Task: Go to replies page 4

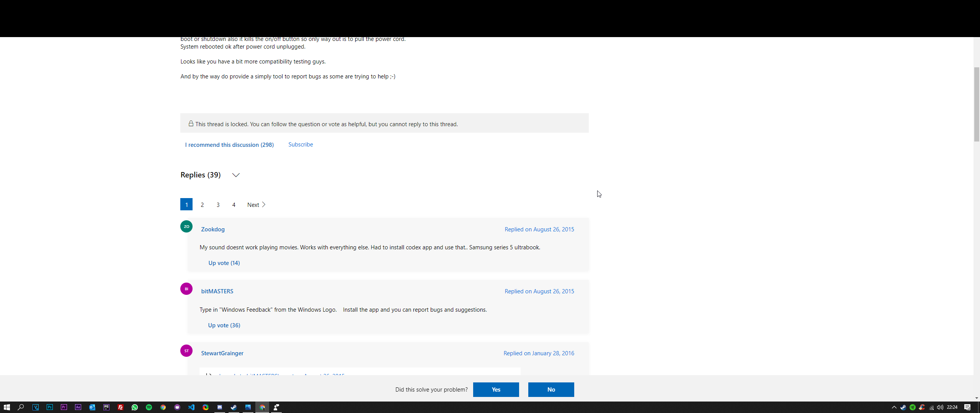Action: 234,205
